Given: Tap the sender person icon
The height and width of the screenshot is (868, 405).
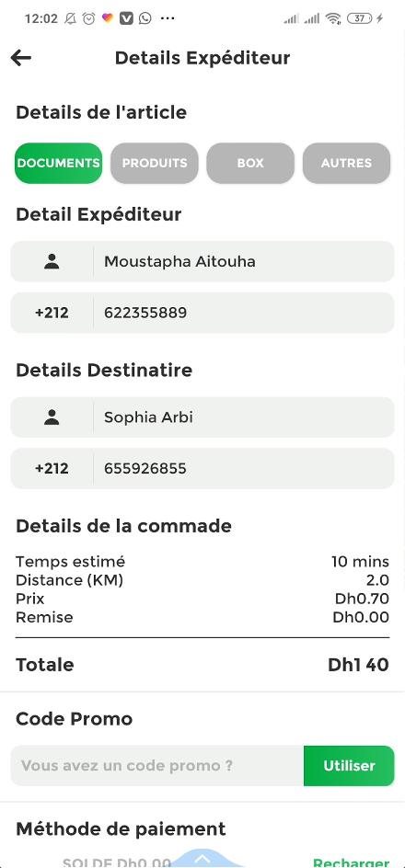Looking at the screenshot, I should (52, 261).
